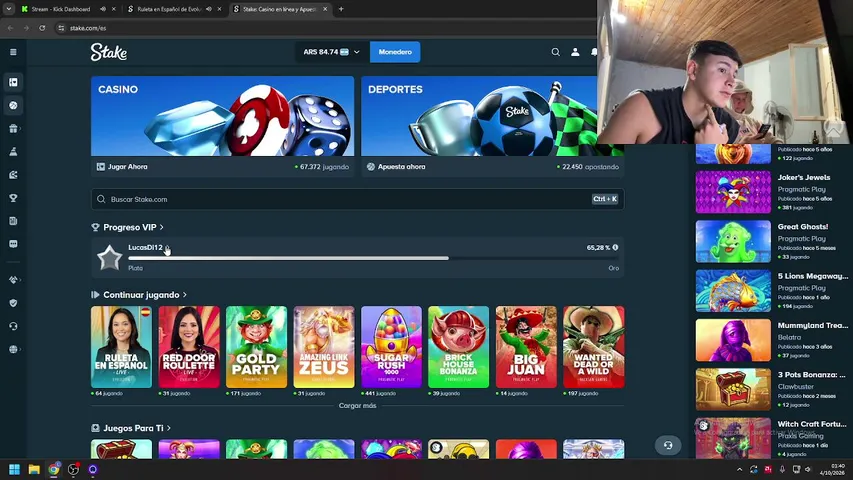
Task: Click the VIP progress bar
Action: (373, 258)
